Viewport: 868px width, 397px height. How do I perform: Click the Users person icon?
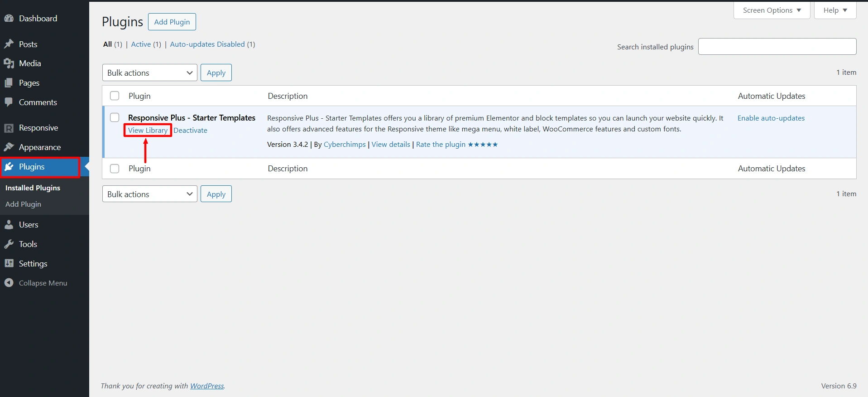[x=9, y=225]
